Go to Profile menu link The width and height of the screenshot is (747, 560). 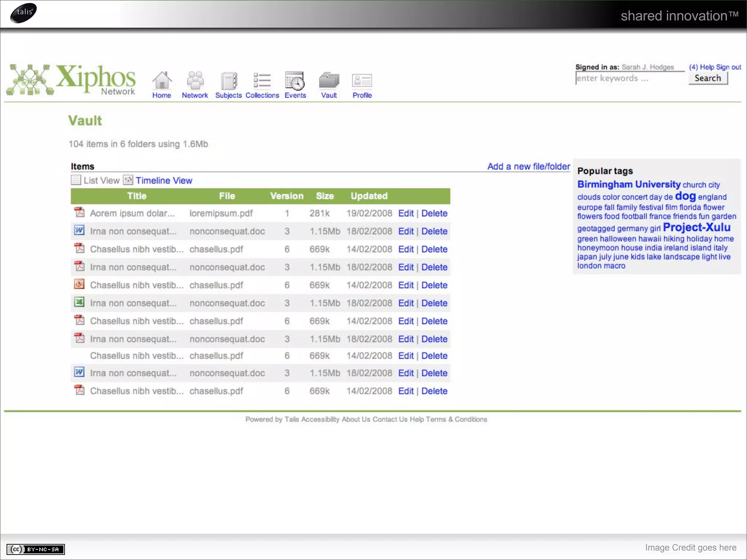coord(362,95)
